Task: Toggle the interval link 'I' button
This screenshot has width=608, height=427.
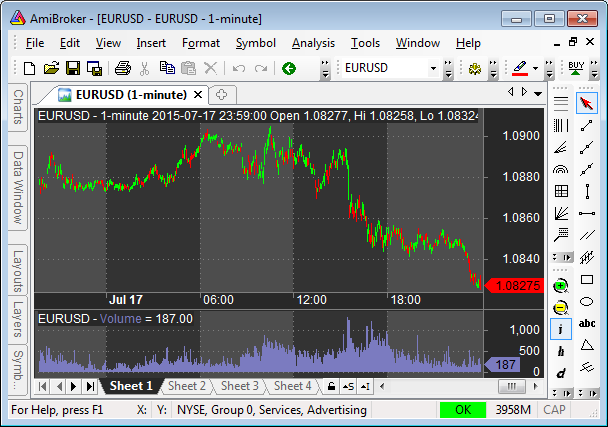Action: pyautogui.click(x=365, y=386)
